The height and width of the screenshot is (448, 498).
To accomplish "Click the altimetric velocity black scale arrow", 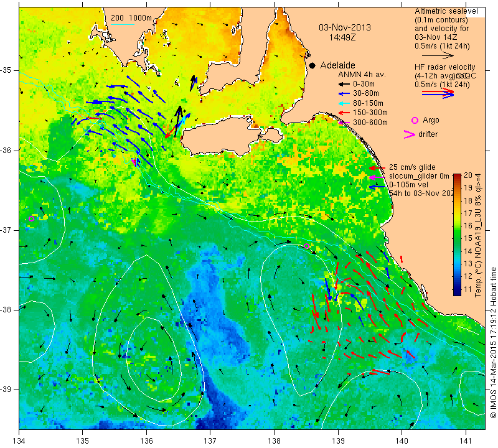I will tap(438, 55).
